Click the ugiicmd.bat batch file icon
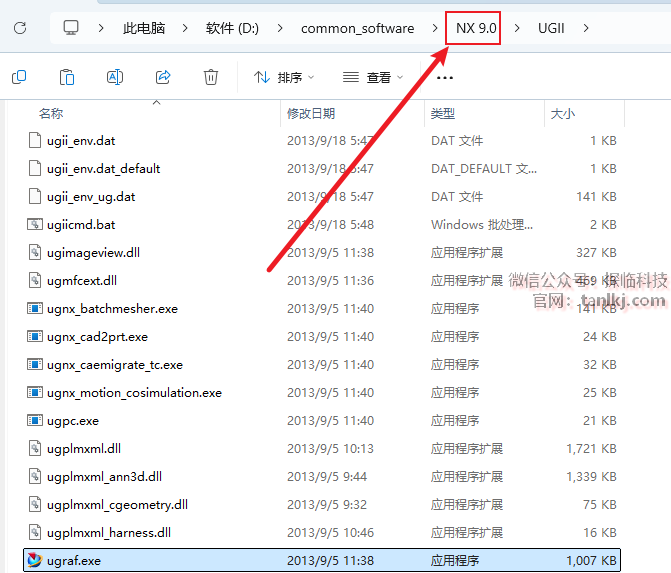Screen dimensions: 671x573 [x=35, y=224]
